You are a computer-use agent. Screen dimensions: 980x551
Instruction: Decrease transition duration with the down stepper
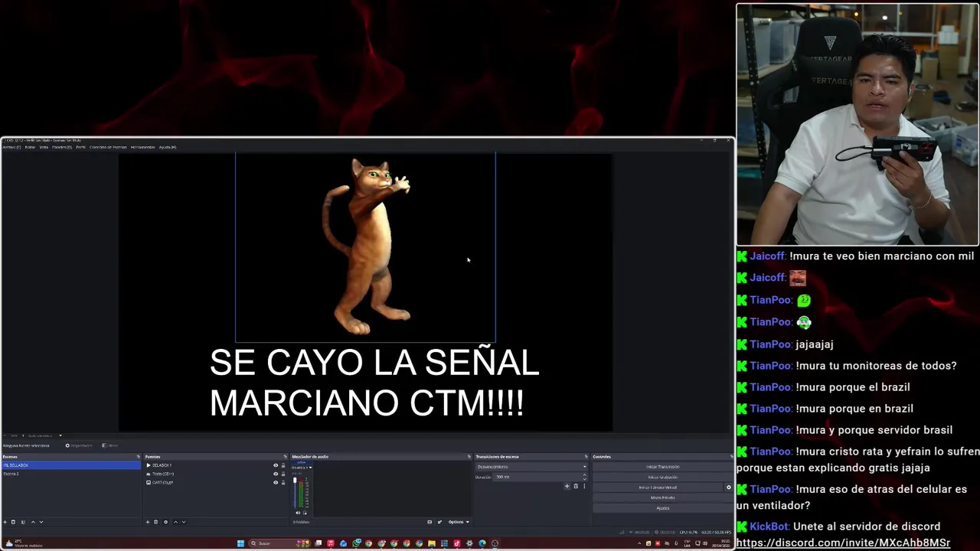pos(584,479)
